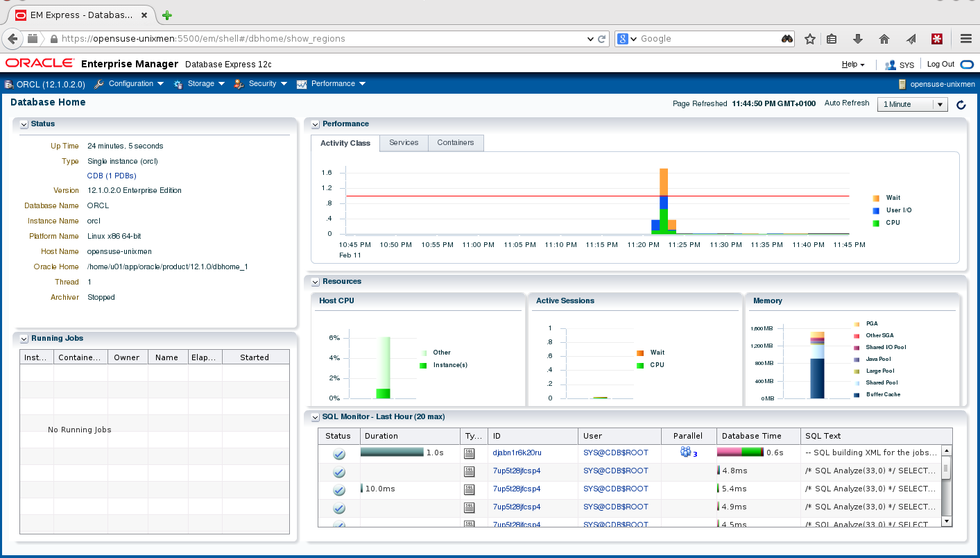
Task: Click the SQL type icon in the first monitor row
Action: [x=470, y=453]
